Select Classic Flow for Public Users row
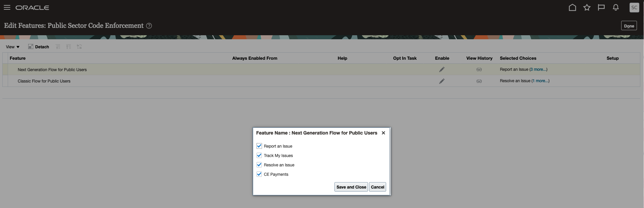Image resolution: width=644 pixels, height=208 pixels. coord(321,81)
